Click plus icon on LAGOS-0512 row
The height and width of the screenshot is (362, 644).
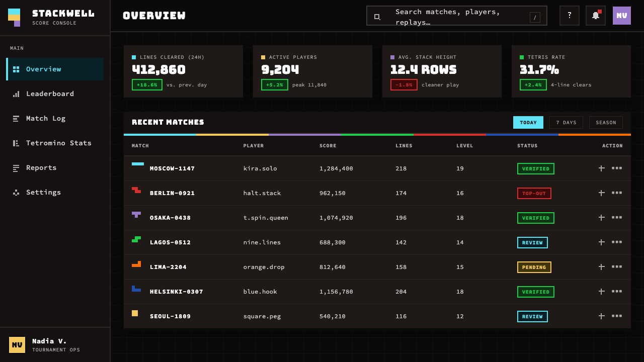(x=602, y=242)
